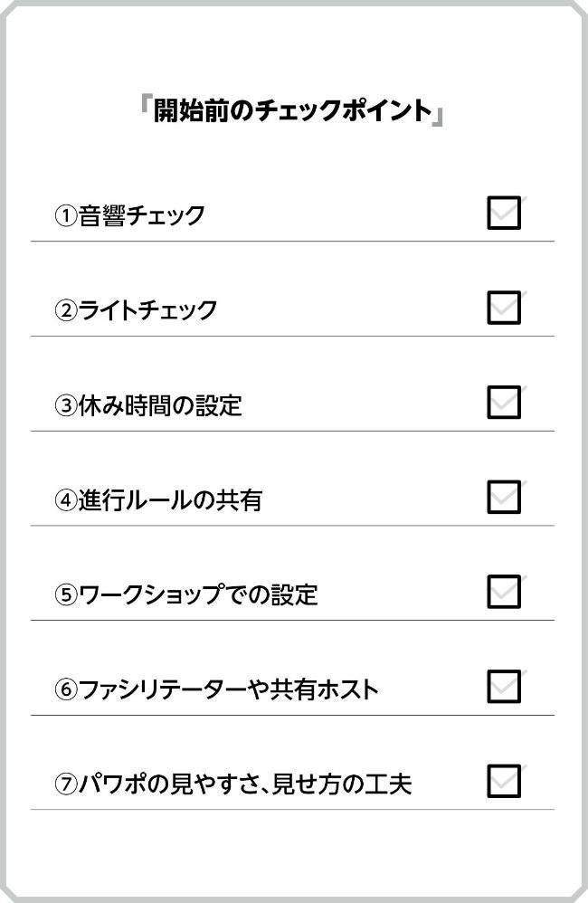Select the ①音響チェック item text
Screen dimensions: 588x903
pyautogui.click(x=129, y=215)
